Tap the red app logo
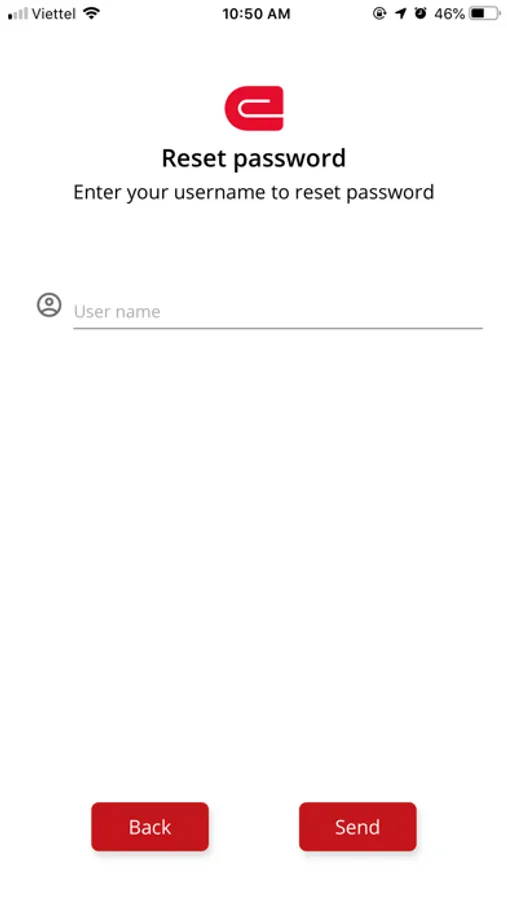The image size is (507, 900). (x=254, y=108)
